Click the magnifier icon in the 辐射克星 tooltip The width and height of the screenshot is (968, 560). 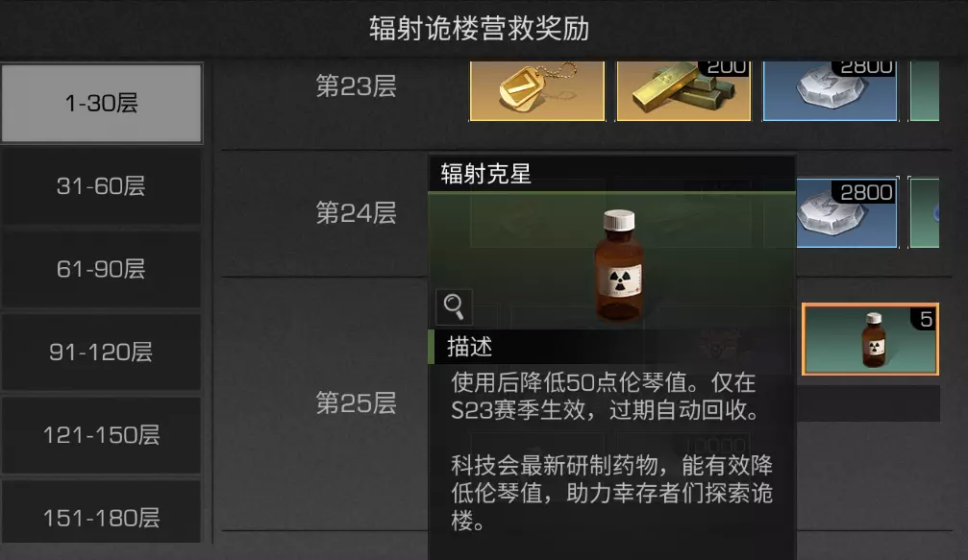click(x=454, y=306)
